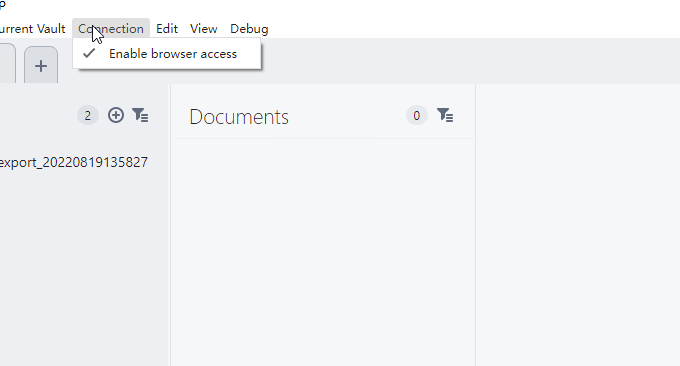This screenshot has height=366, width=680.
Task: Click the Documents heading
Action: [239, 117]
